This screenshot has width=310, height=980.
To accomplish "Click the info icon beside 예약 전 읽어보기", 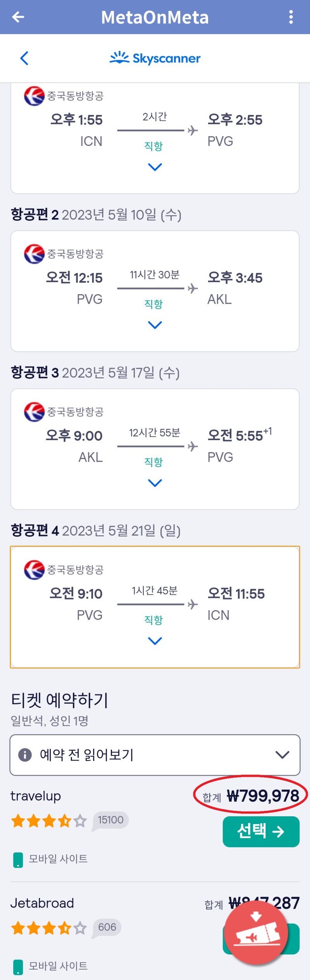I will 25,756.
